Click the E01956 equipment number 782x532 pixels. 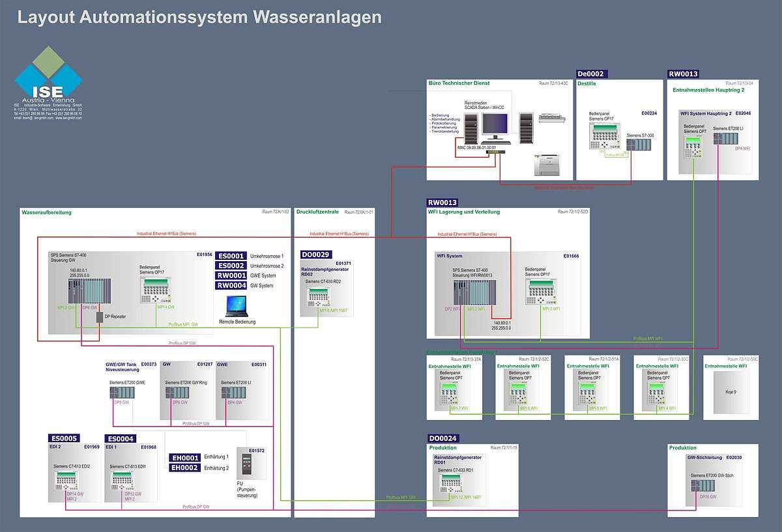(205, 255)
